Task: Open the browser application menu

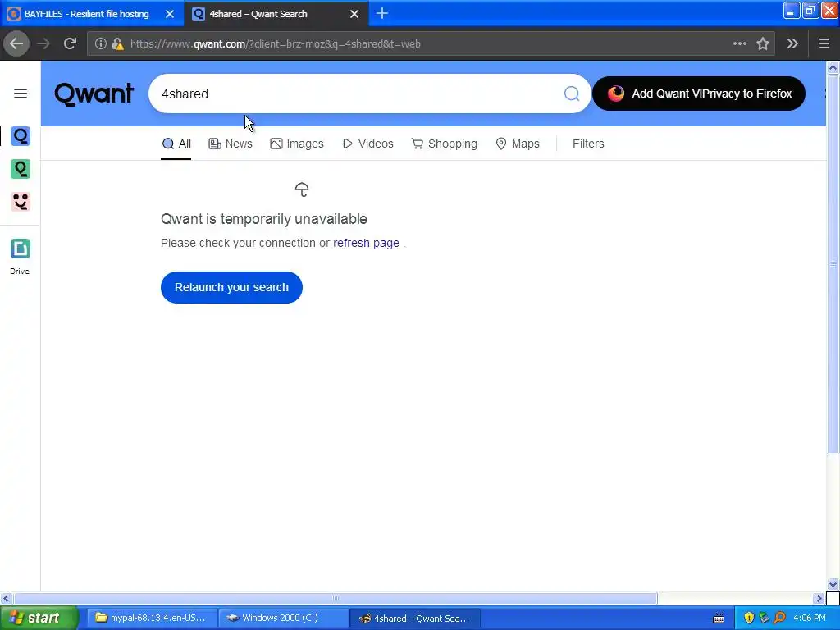Action: click(824, 43)
